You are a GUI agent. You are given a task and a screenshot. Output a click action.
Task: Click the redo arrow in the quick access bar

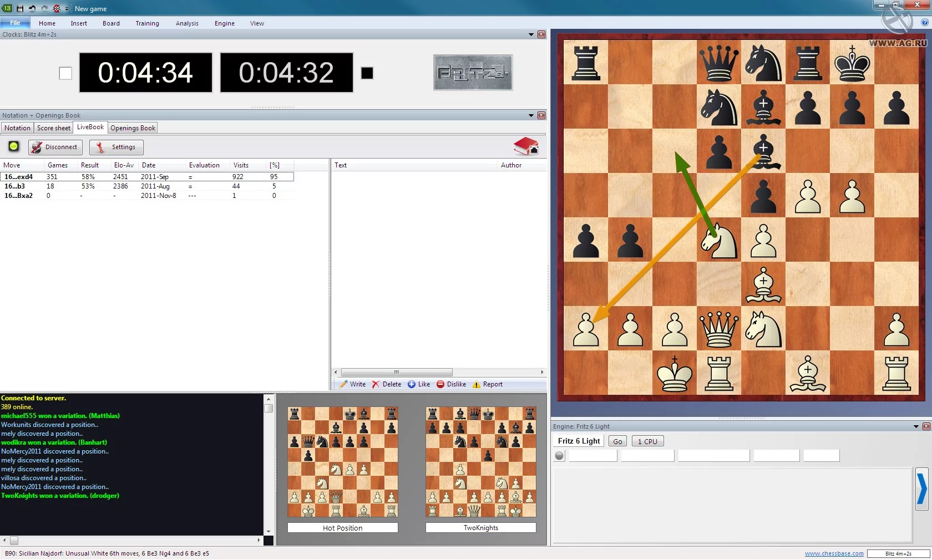coord(44,8)
